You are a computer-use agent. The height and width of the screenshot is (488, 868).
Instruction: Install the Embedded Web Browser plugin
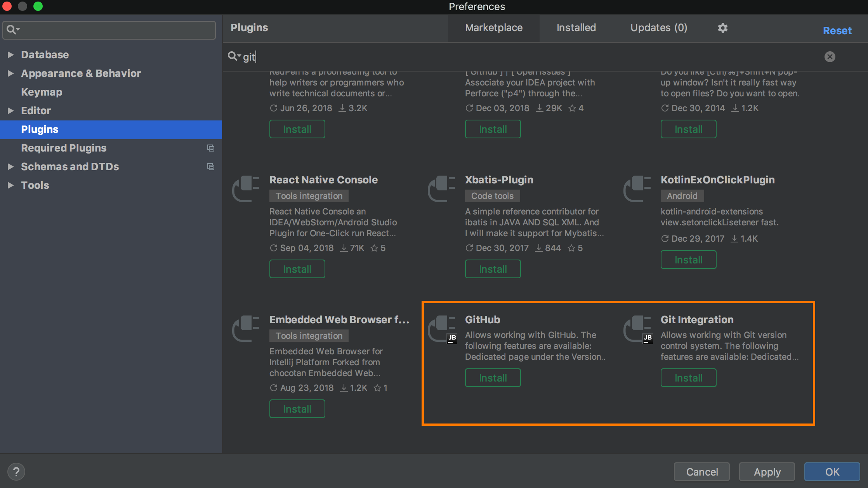(297, 409)
